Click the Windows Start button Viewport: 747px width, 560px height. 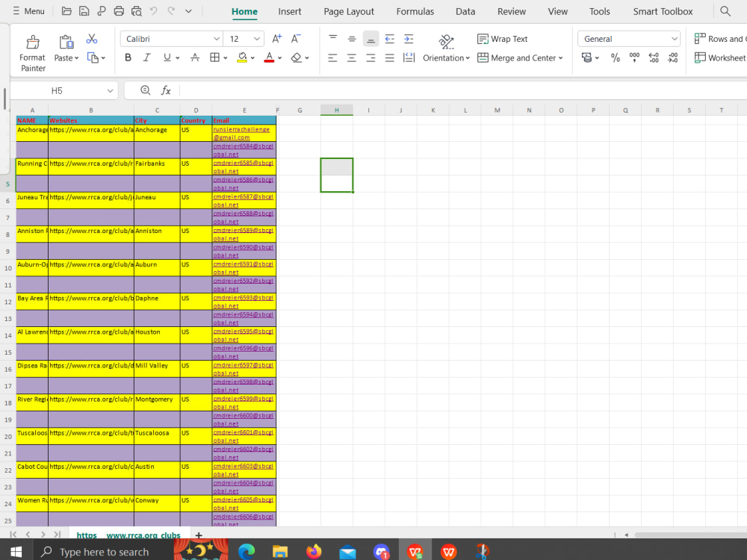pyautogui.click(x=16, y=552)
